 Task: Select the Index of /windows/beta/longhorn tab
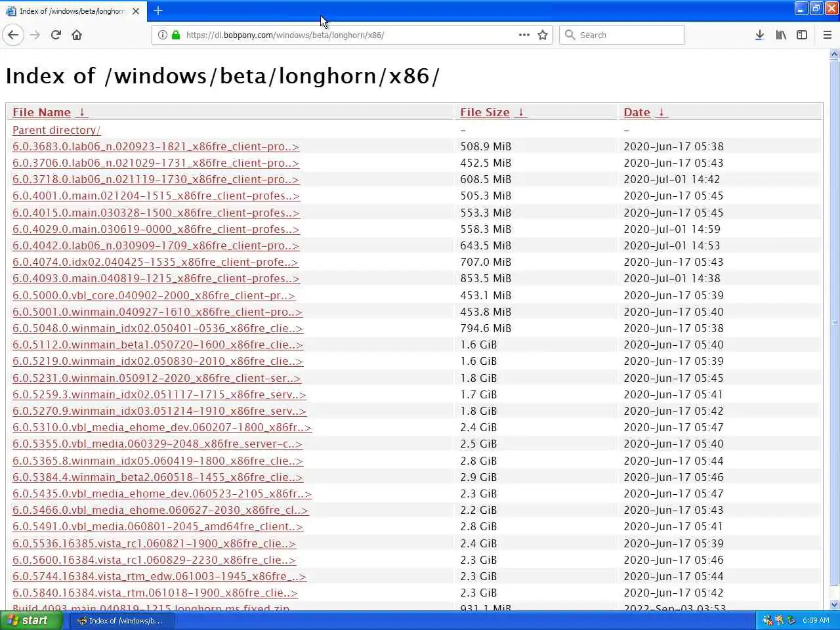pos(73,11)
